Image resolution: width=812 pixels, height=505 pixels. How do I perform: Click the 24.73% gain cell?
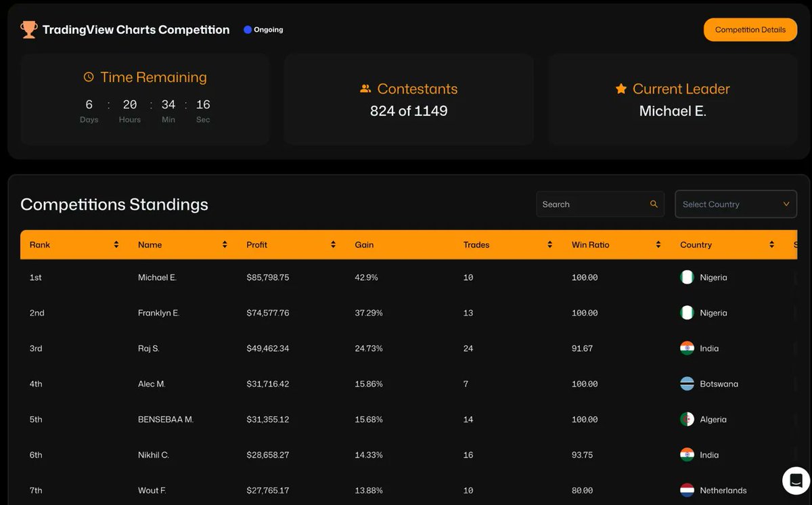(369, 349)
